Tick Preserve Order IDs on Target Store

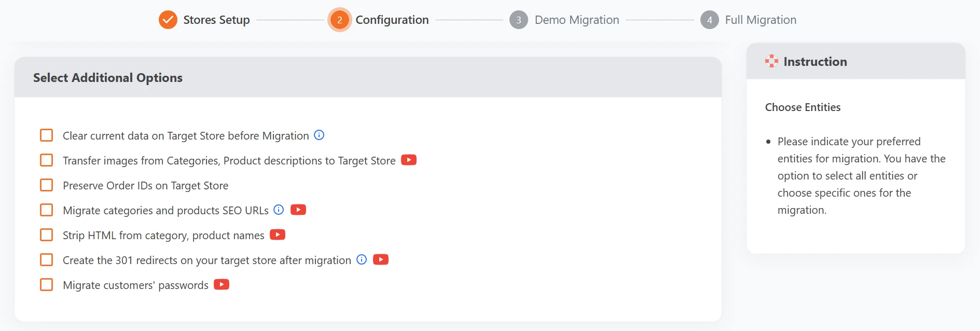47,185
